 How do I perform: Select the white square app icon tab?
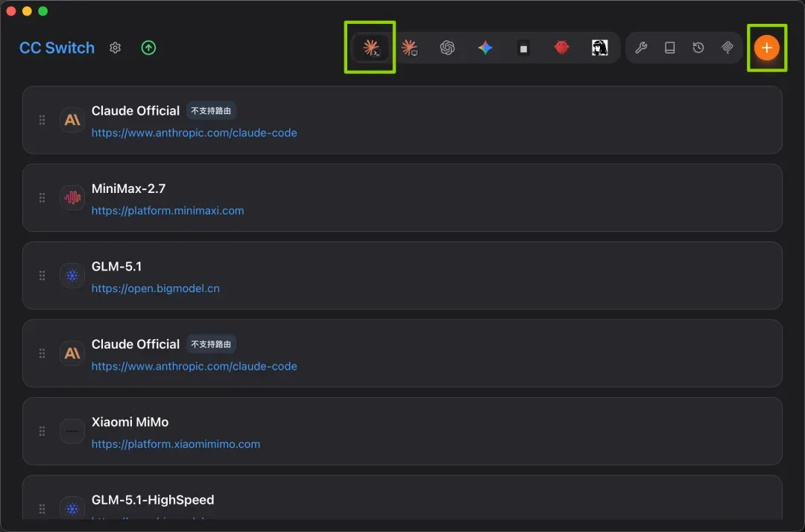[x=523, y=48]
